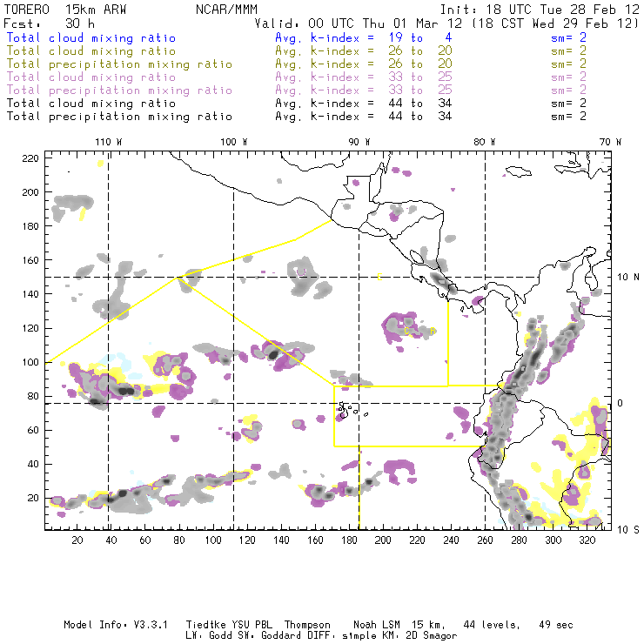Screen dimensions: 644x644
Task: Click the blue "sm= 2" value
Action: point(568,37)
